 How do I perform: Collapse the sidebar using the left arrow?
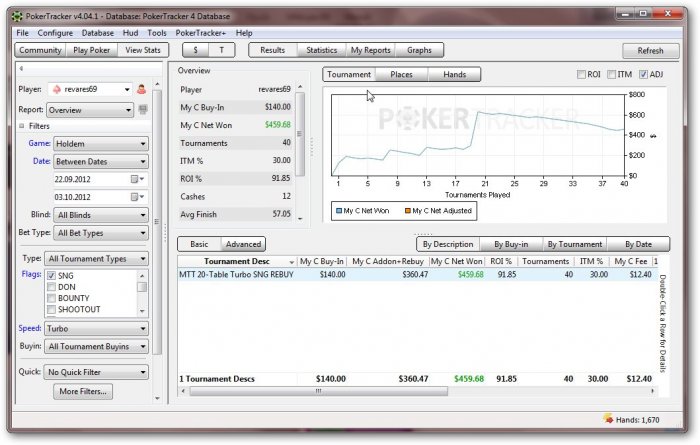[21, 69]
